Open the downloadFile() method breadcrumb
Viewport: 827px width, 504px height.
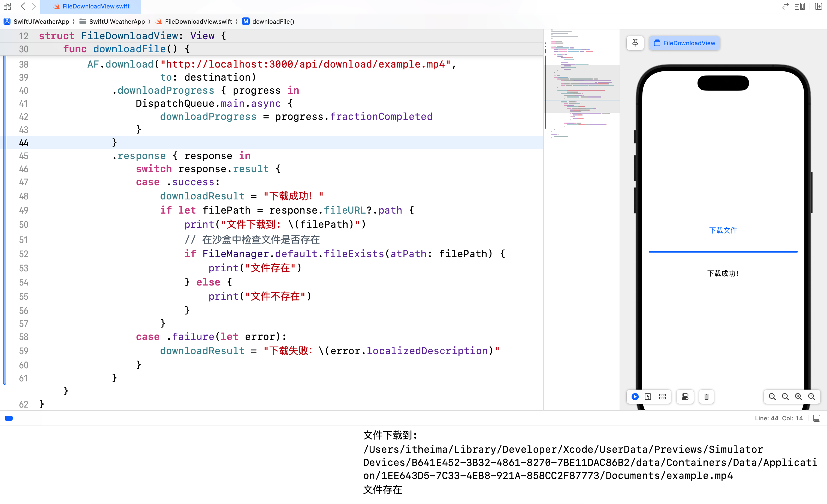268,22
